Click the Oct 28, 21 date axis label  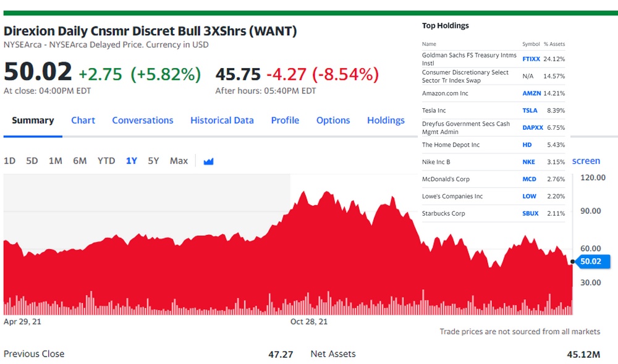[308, 322]
